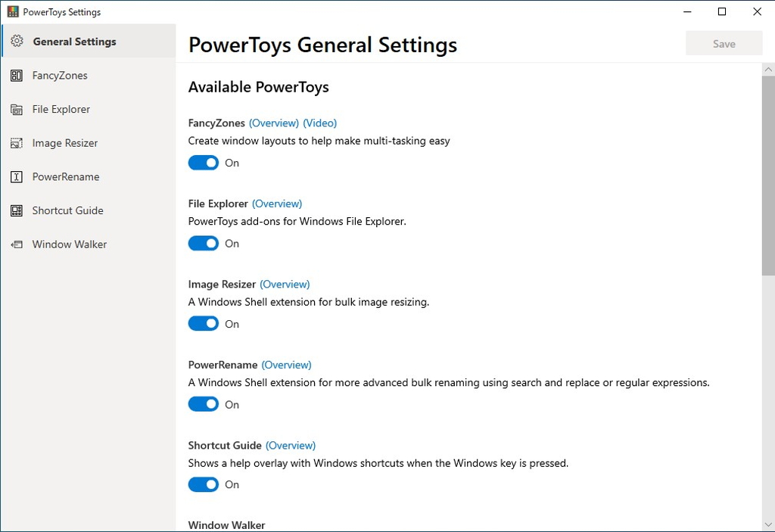Turn off the File Explorer add-ons toggle
The width and height of the screenshot is (775, 532).
(203, 243)
